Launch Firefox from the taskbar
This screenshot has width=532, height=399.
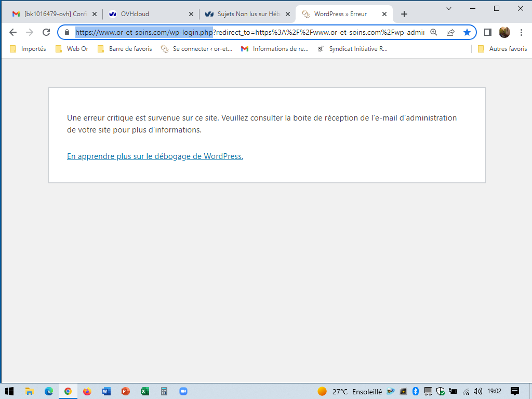(x=87, y=391)
